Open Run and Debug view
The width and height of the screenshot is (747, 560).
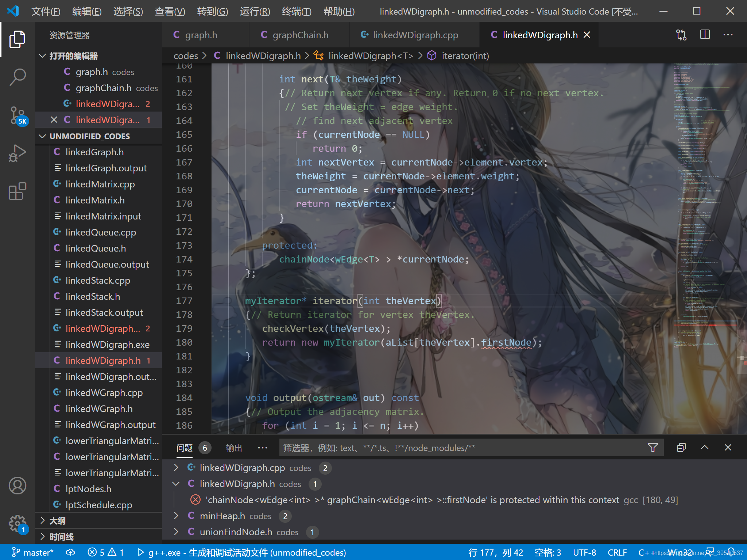[17, 153]
